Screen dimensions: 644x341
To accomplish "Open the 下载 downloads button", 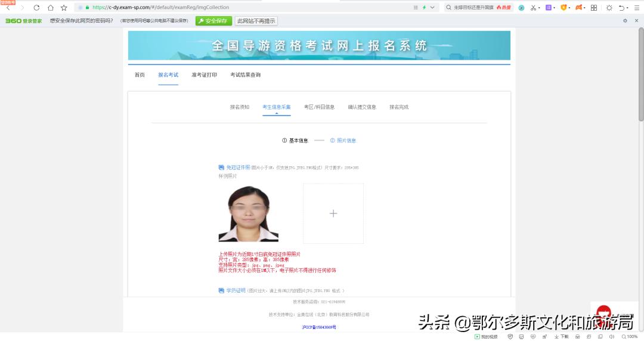I will (x=562, y=336).
